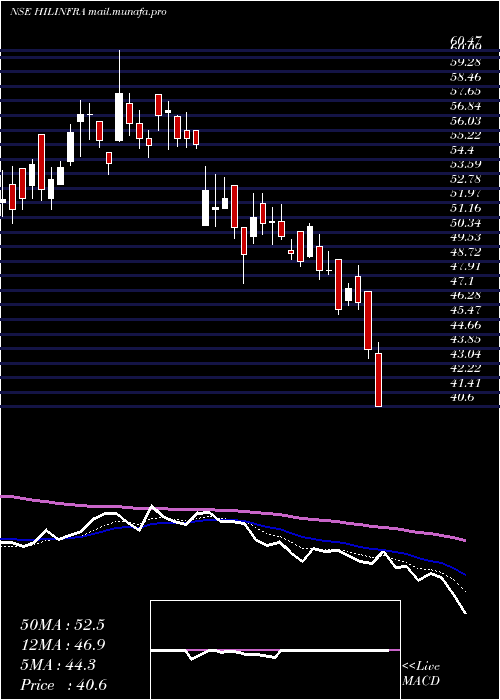
Task: Click the 42.22 price axis label
Action: click(466, 368)
